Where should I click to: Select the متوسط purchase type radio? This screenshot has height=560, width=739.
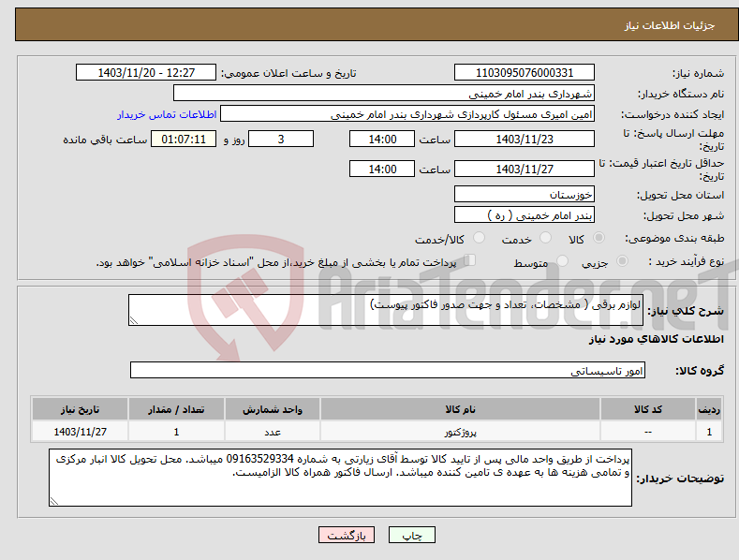pos(562,261)
